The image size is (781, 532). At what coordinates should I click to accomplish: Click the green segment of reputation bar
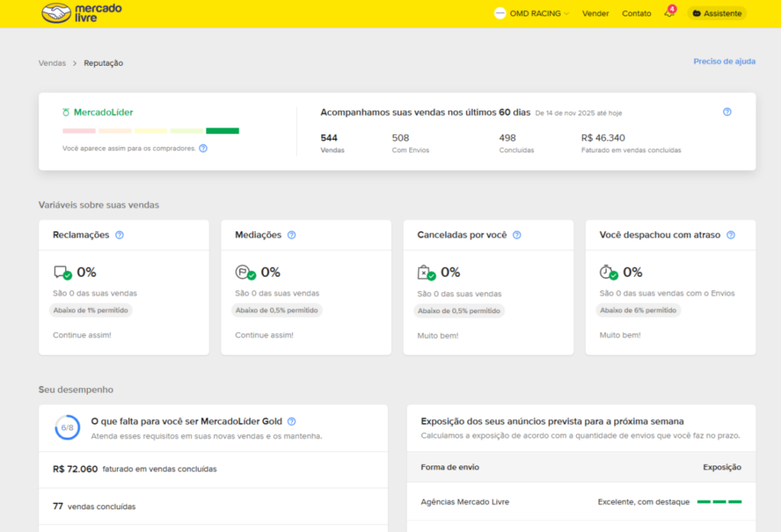pyautogui.click(x=223, y=131)
